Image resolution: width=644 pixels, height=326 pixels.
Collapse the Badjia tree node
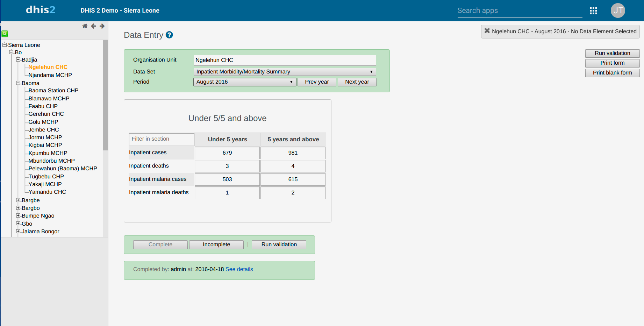(18, 59)
